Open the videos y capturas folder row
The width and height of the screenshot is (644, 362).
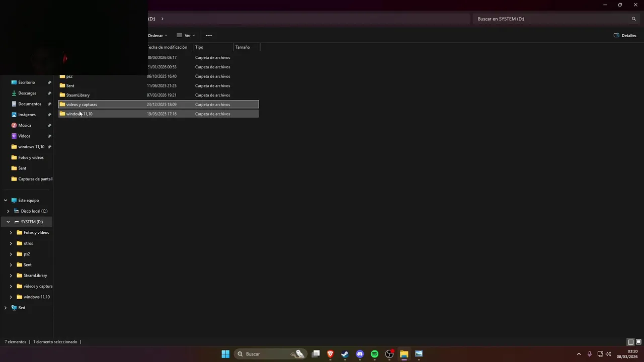158,105
